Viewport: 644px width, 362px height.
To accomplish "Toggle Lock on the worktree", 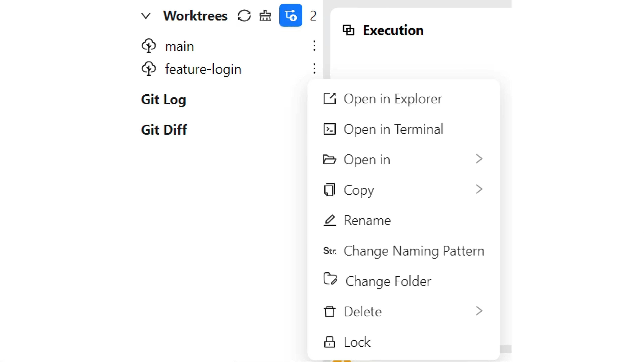I will coord(357,342).
